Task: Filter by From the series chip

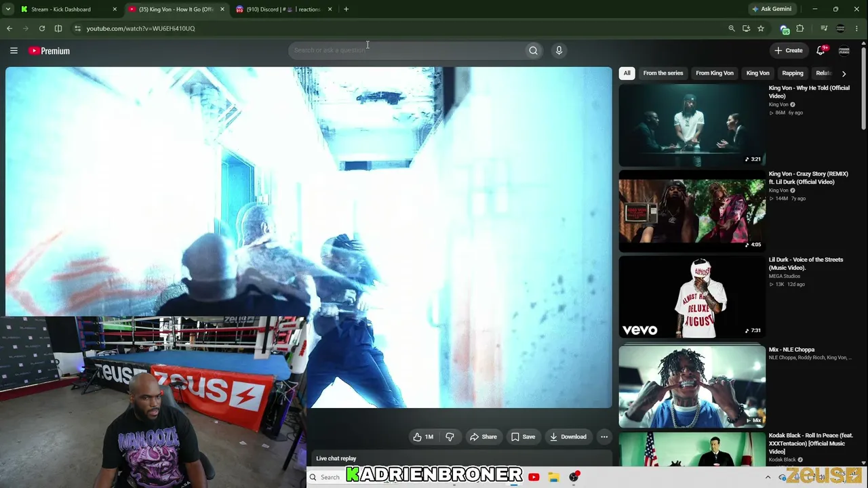Action: pyautogui.click(x=663, y=73)
